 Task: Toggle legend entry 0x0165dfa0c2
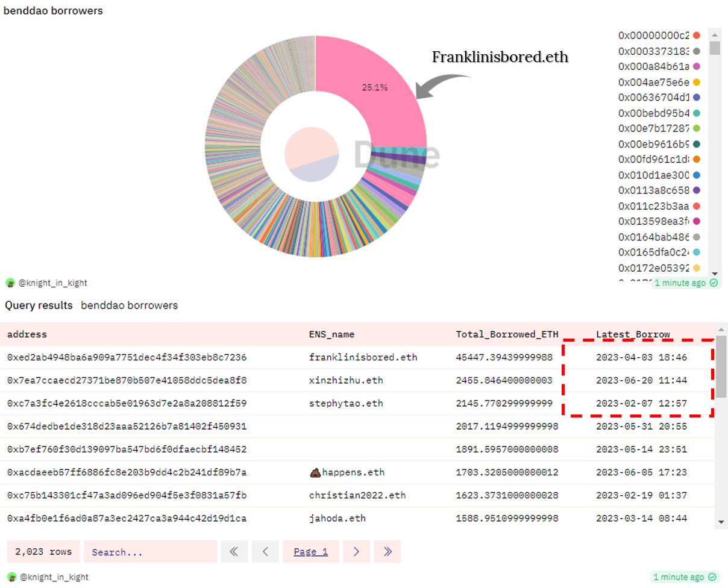point(658,252)
